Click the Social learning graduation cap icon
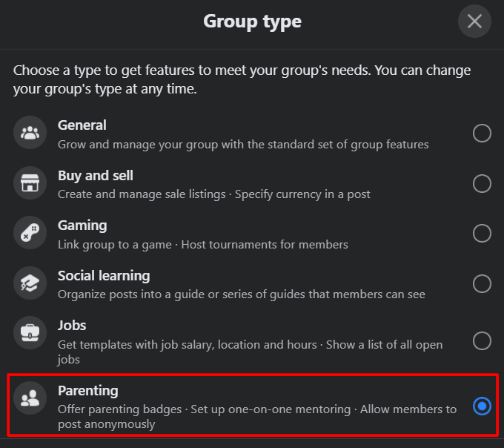This screenshot has width=504, height=448. click(x=30, y=284)
